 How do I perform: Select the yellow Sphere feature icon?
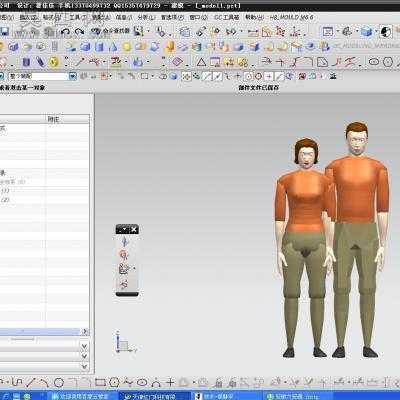pos(127,47)
